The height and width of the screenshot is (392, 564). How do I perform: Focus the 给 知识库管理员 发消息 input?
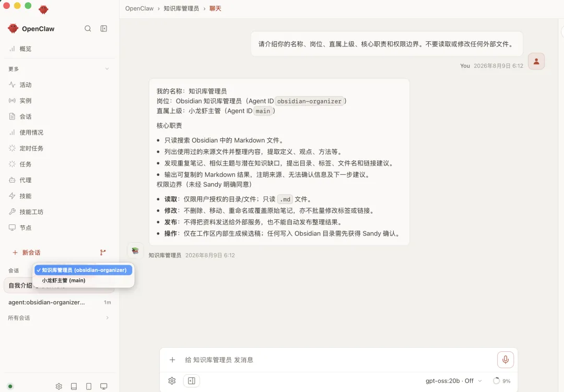click(338, 360)
